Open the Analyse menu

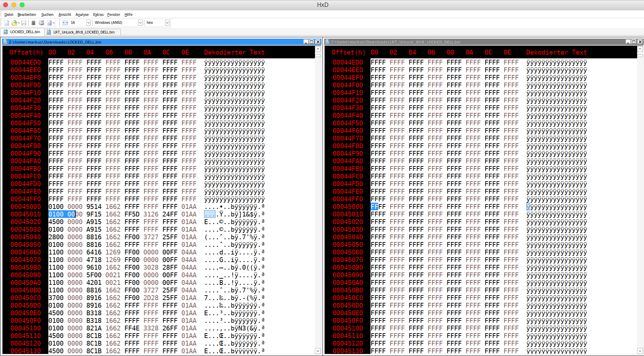(x=82, y=15)
